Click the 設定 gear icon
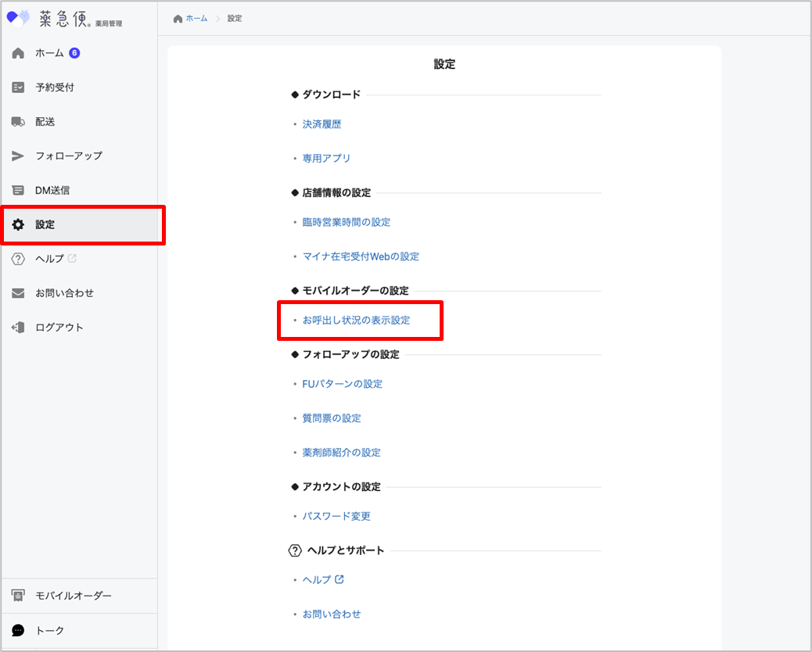 (18, 224)
